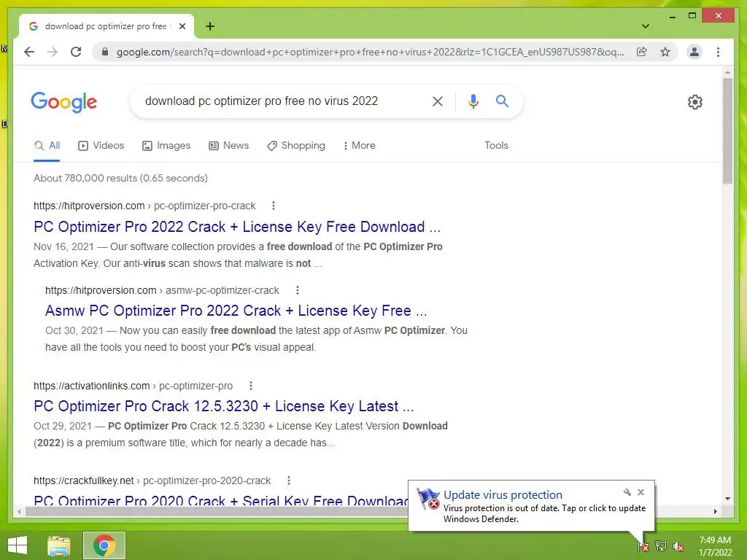Click crackfullkey.net URL text
The image size is (747, 560).
(x=152, y=481)
